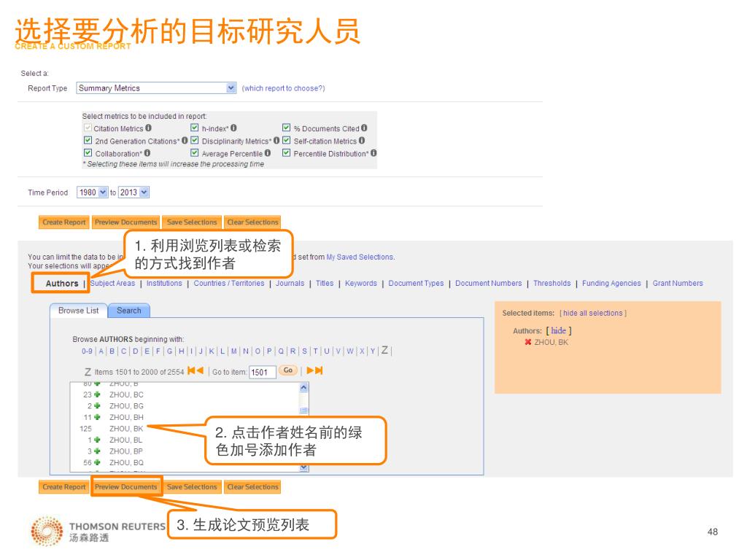Image resolution: width=747 pixels, height=560 pixels.
Task: Add ZHOU, BC with green plus
Action: tap(97, 394)
